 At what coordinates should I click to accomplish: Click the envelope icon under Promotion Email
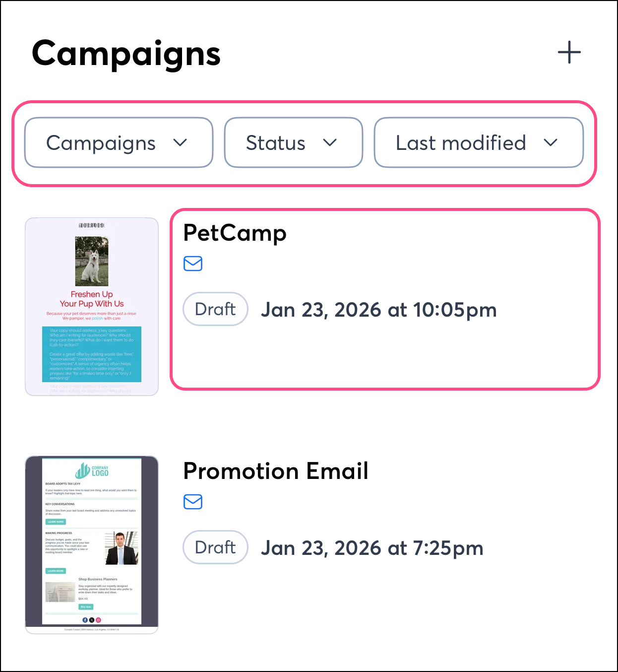click(x=193, y=502)
